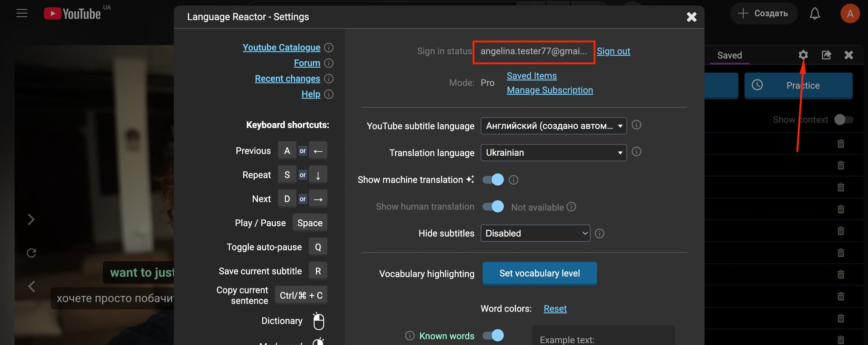Viewport: 868px width, 345px height.
Task: Click the S key for Repeat shortcut
Action: click(287, 175)
